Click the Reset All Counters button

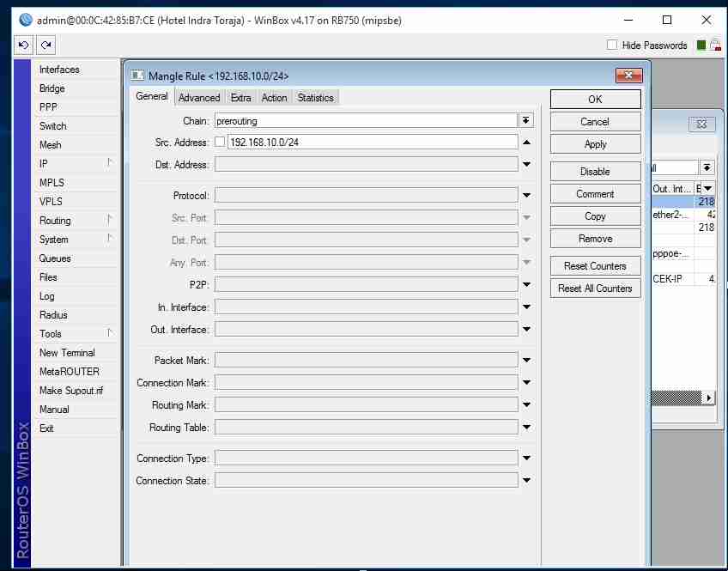tap(595, 289)
